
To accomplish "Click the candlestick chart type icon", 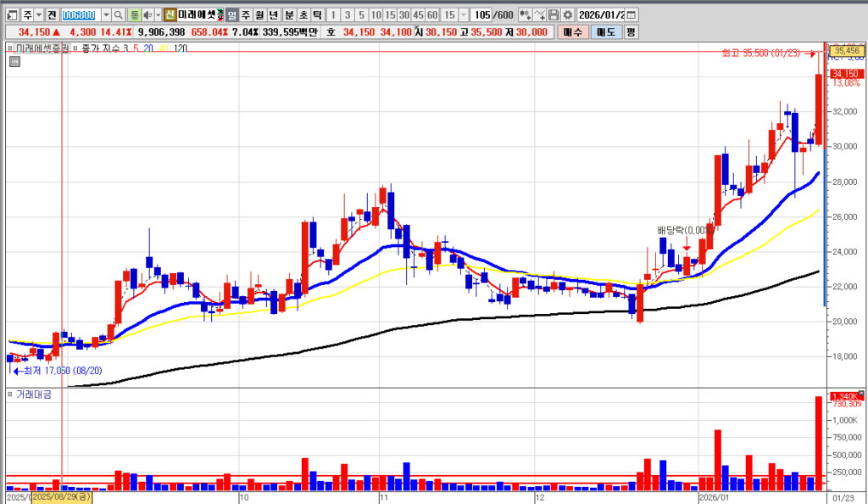I will pyautogui.click(x=525, y=15).
